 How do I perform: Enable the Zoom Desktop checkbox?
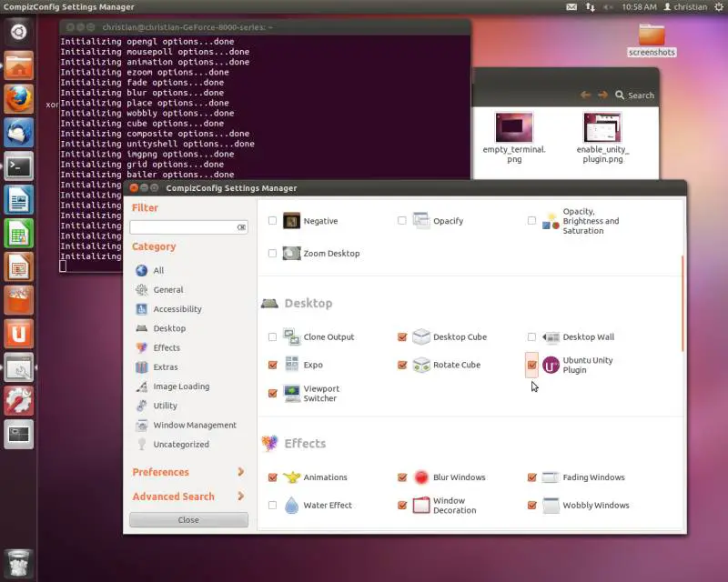(272, 254)
